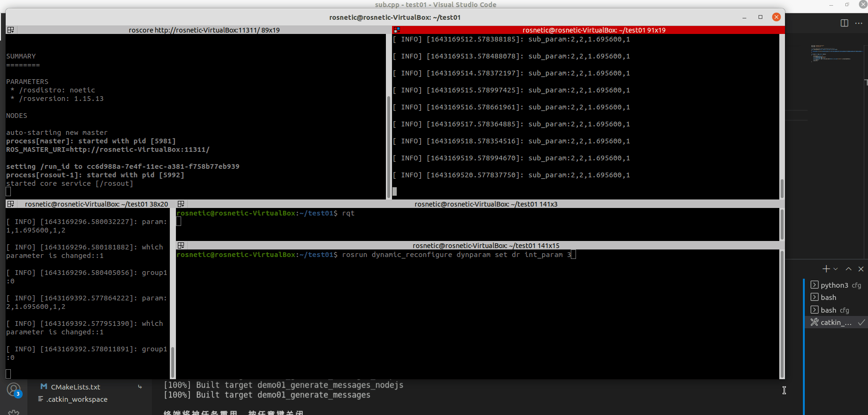Open the group icon in the test01 141x15 pane title
The height and width of the screenshot is (415, 868).
181,246
